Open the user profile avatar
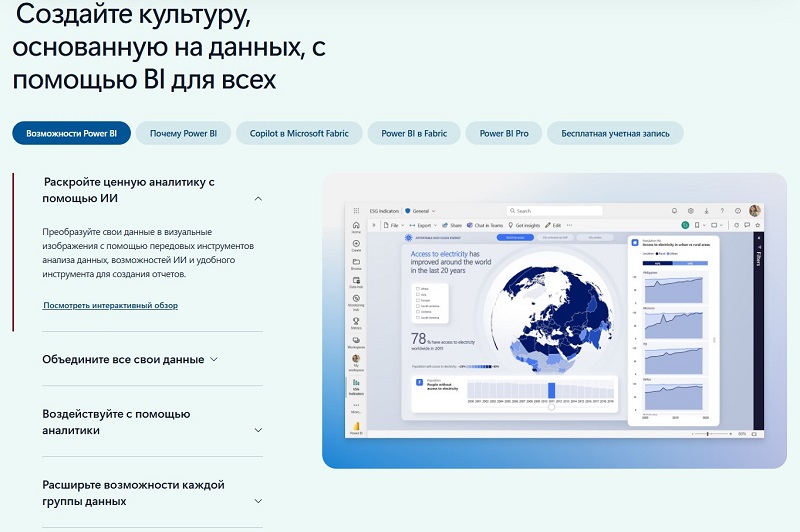The image size is (800, 532). (x=755, y=210)
